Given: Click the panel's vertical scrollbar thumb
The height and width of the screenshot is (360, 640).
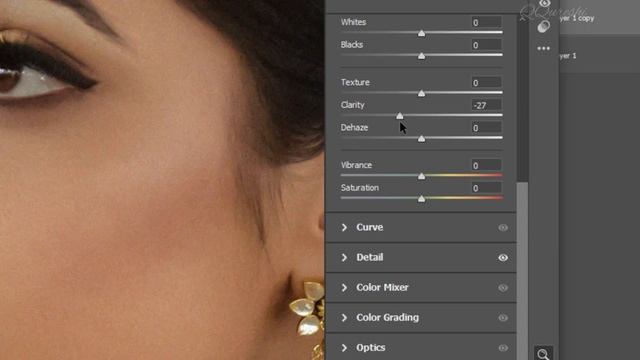Looking at the screenshot, I should [x=522, y=271].
